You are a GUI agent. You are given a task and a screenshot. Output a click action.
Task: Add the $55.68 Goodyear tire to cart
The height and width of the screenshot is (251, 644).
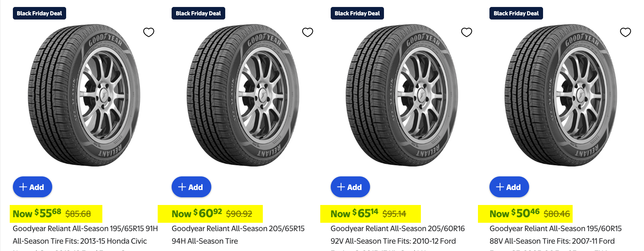tap(32, 187)
